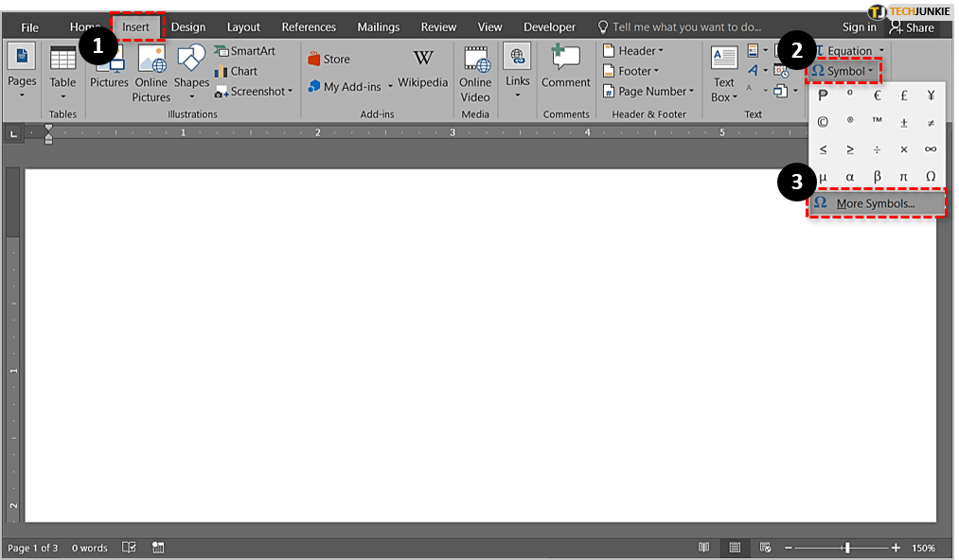Viewport: 959px width, 560px height.
Task: Open the Store add-in
Action: 329,59
